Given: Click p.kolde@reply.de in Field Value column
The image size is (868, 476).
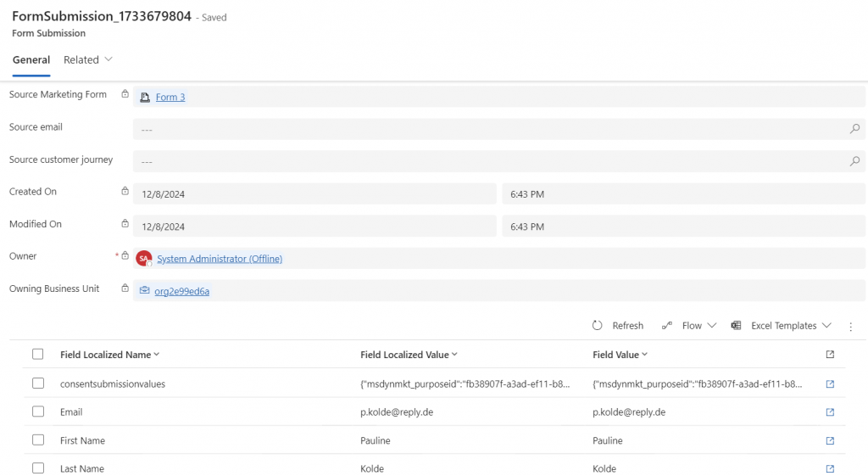Looking at the screenshot, I should (629, 412).
